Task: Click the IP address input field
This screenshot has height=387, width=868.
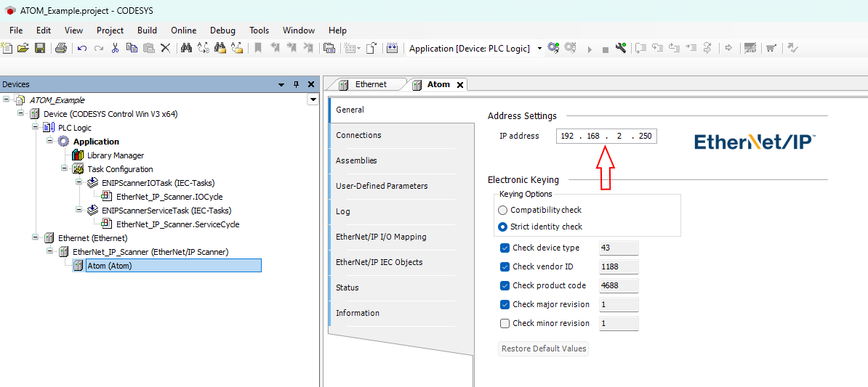Action: coord(606,136)
